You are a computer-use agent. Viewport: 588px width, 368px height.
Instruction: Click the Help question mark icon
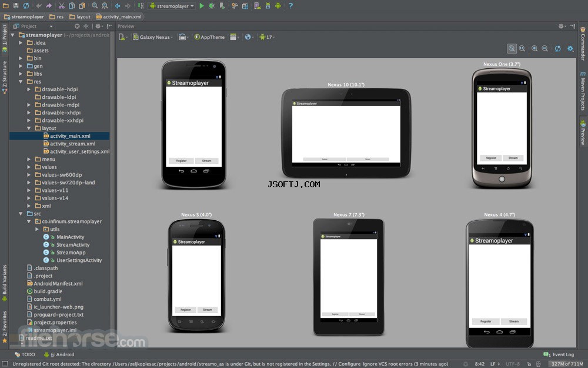click(x=290, y=6)
